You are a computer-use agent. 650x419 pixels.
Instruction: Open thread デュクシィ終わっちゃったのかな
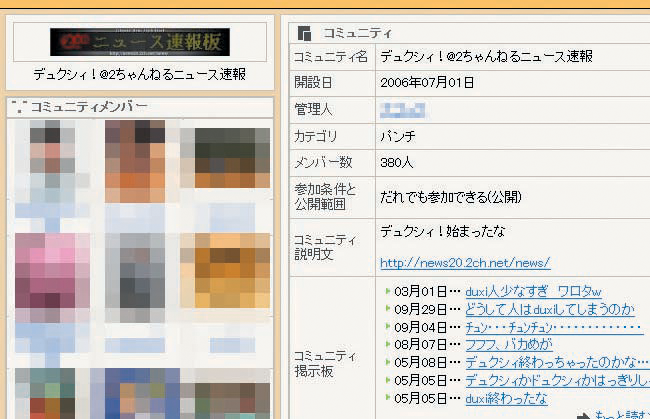(x=557, y=362)
